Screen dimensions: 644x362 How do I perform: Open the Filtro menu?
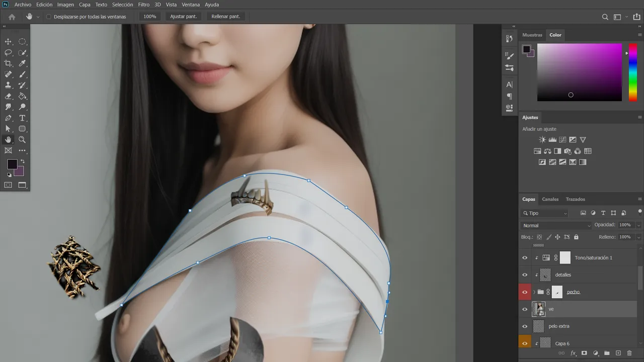[144, 5]
